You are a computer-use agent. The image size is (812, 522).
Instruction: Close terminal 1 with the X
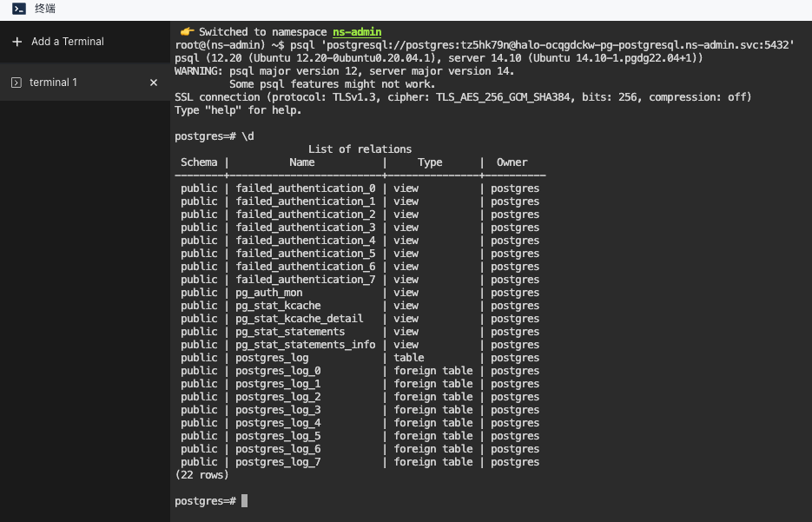coord(153,82)
